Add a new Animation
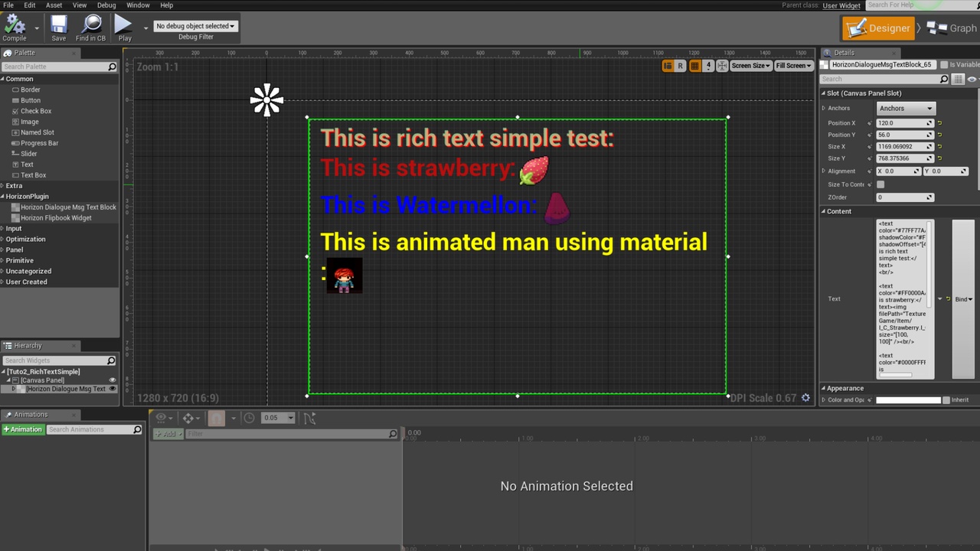This screenshot has height=551, width=980. pos(22,430)
